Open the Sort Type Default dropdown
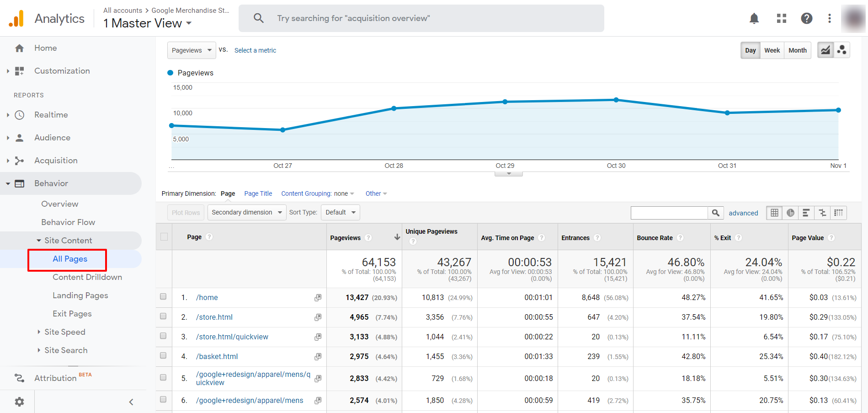This screenshot has height=413, width=868. pos(341,213)
